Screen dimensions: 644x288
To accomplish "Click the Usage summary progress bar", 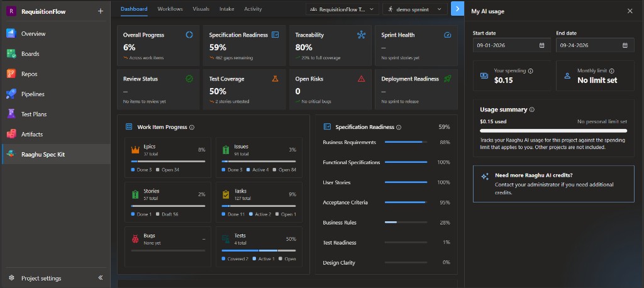I will point(553,131).
